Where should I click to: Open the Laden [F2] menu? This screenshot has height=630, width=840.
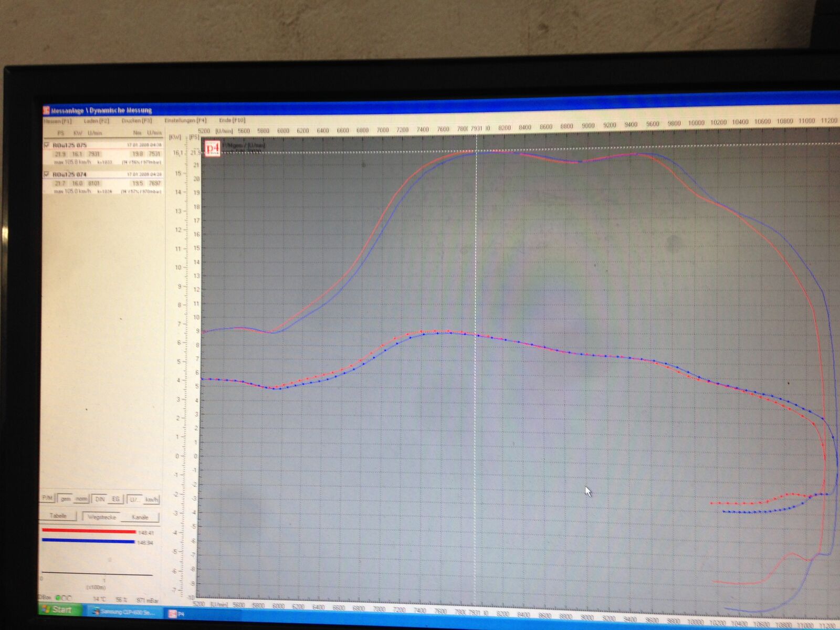[97, 121]
